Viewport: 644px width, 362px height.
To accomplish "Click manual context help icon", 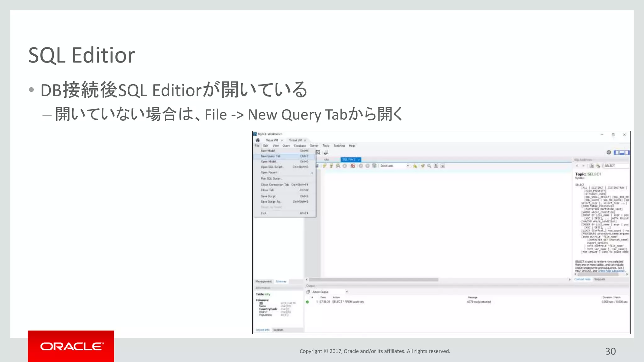I will click(598, 166).
